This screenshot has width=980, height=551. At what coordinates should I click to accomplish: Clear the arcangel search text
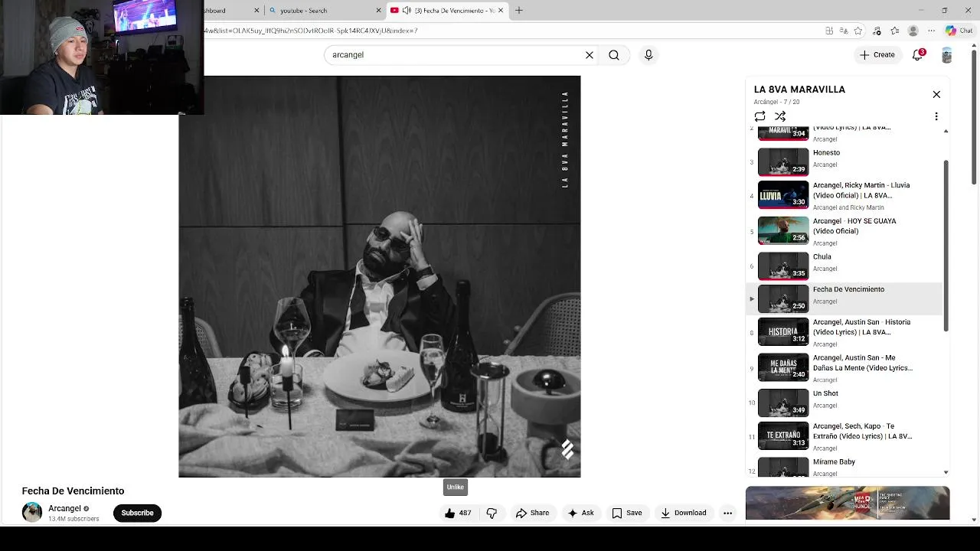(590, 55)
